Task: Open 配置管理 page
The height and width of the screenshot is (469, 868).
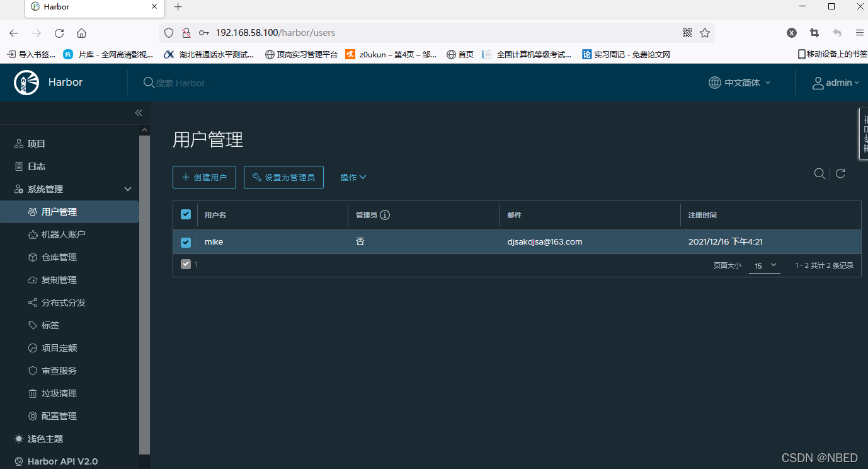Action: click(59, 416)
